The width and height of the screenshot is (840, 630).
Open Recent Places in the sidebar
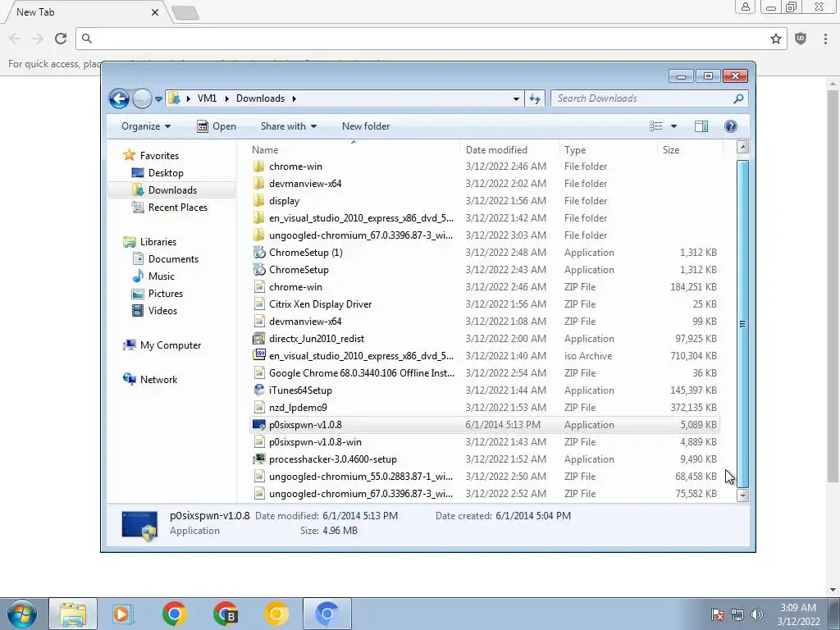coord(178,208)
